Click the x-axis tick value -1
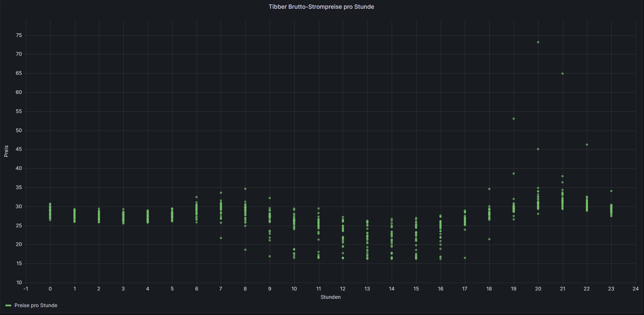The image size is (644, 315). [x=26, y=289]
